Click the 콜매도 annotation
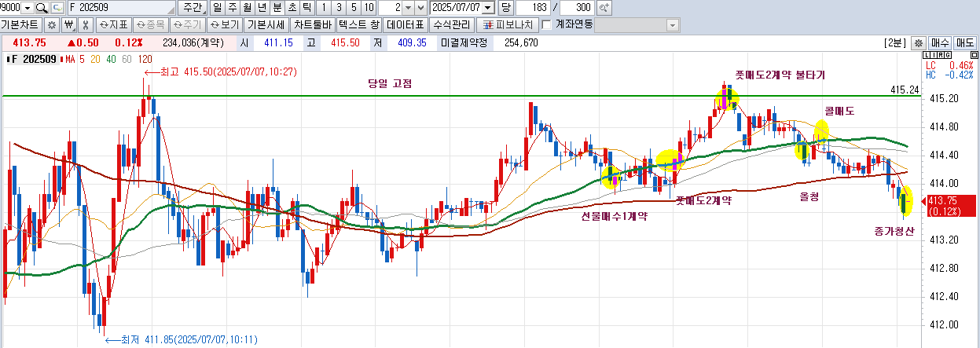The image size is (980, 348). click(x=839, y=111)
